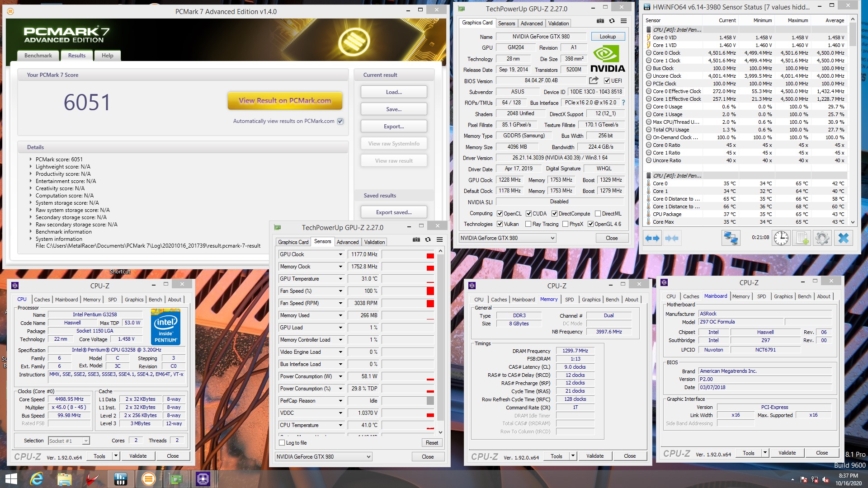The image size is (868, 488).
Task: Open hamburger menu in GPU-Z Sensors window
Action: [x=439, y=239]
